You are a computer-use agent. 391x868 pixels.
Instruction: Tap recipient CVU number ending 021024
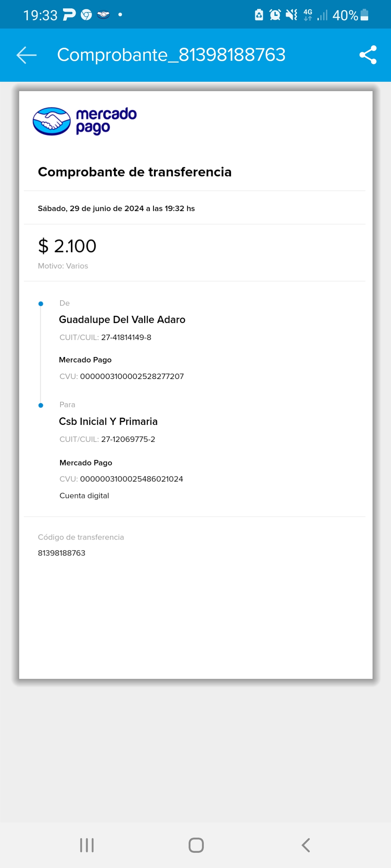[131, 479]
